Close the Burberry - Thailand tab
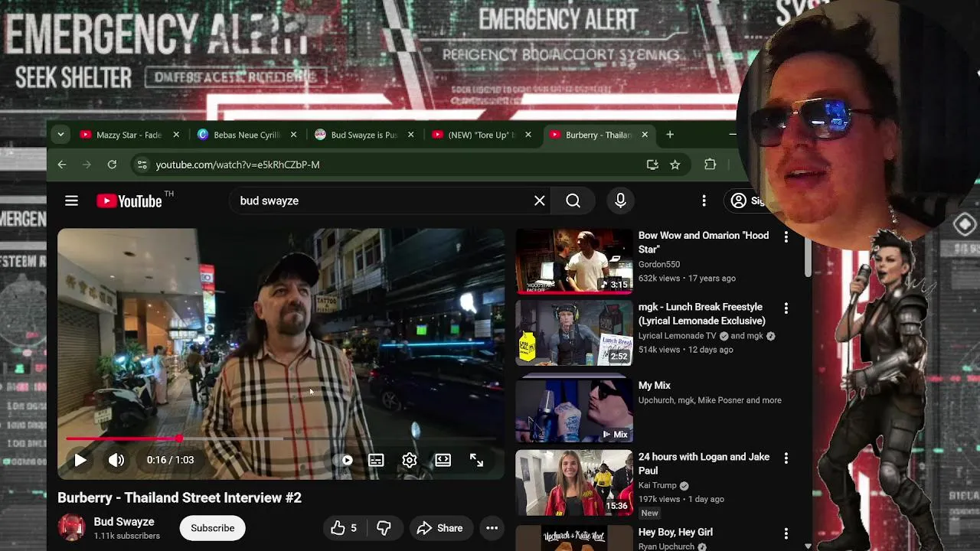980x551 pixels. click(x=645, y=135)
